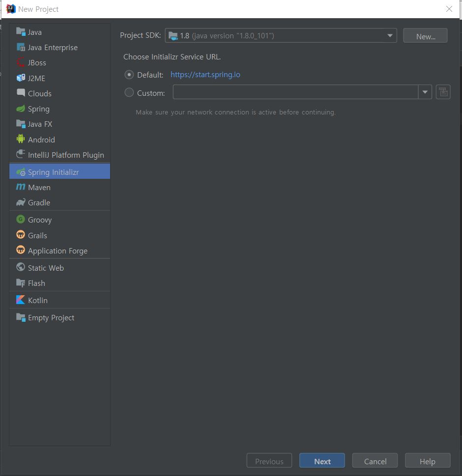This screenshot has width=462, height=476.
Task: Click the IntelliJ logo in title bar
Action: click(11, 9)
